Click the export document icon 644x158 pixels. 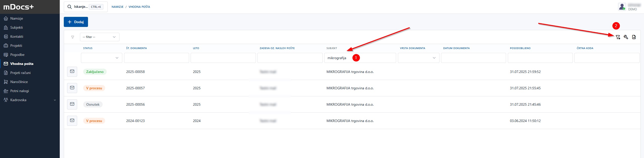pos(634,37)
